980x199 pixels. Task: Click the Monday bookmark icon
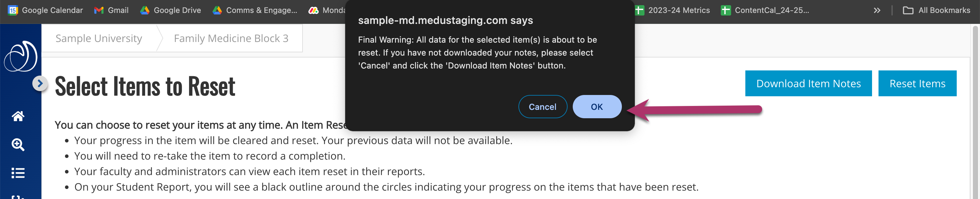[314, 10]
